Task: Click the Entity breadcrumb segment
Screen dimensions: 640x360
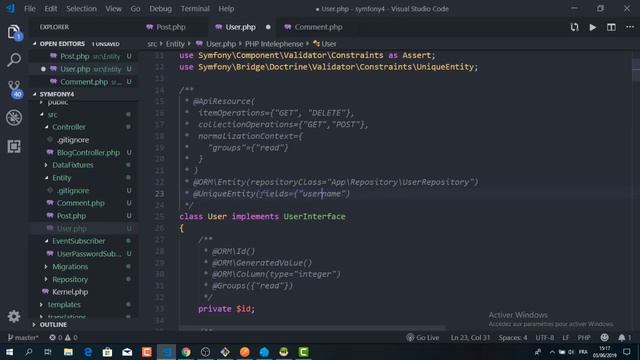Action: coord(175,44)
